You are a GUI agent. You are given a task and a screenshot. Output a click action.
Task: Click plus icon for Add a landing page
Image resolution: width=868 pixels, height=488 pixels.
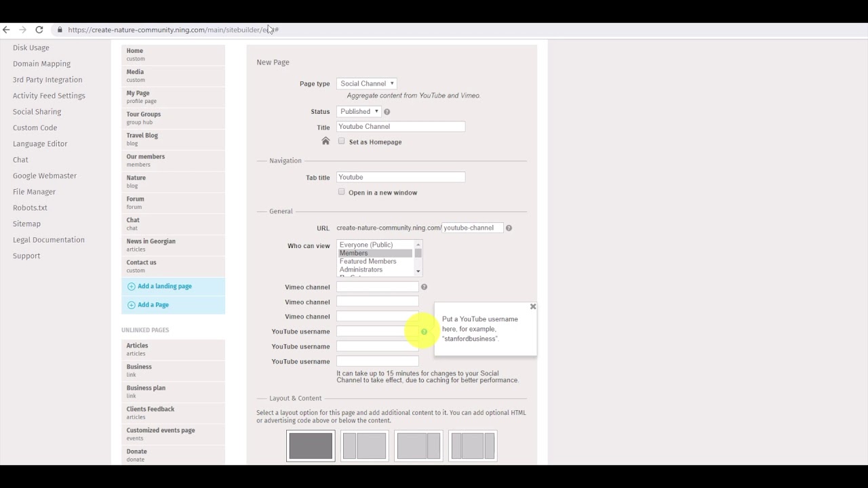[132, 287]
